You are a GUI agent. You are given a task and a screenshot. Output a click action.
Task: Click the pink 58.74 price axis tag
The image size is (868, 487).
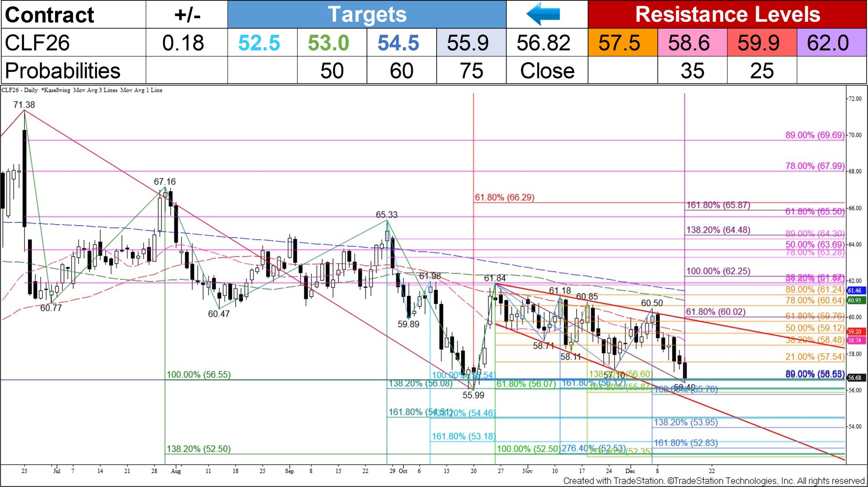(856, 340)
